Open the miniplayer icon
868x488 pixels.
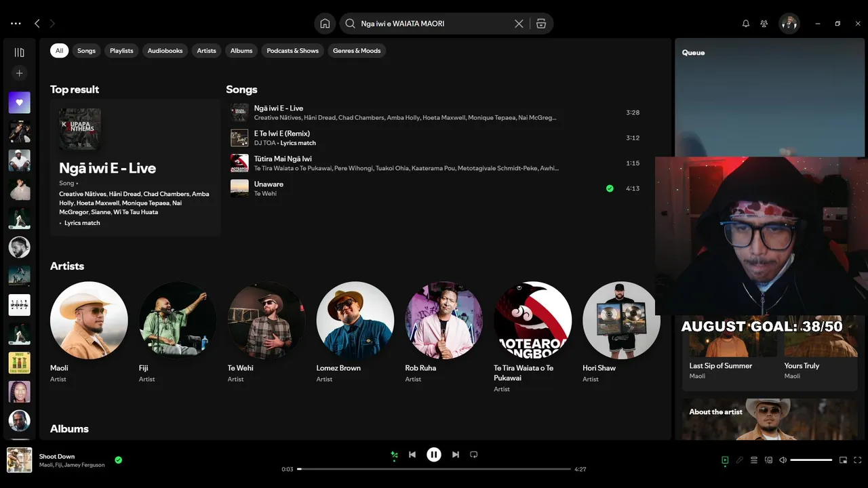[843, 460]
